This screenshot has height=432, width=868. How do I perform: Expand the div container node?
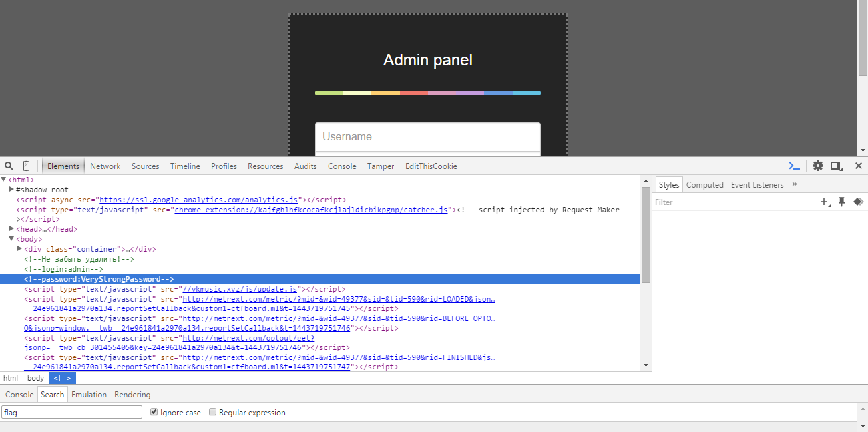[19, 249]
